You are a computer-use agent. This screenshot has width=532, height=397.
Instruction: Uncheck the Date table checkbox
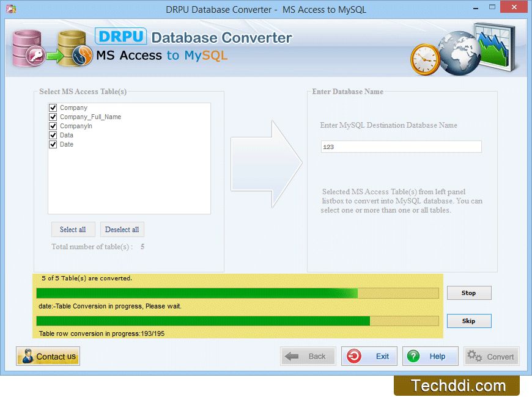[53, 145]
